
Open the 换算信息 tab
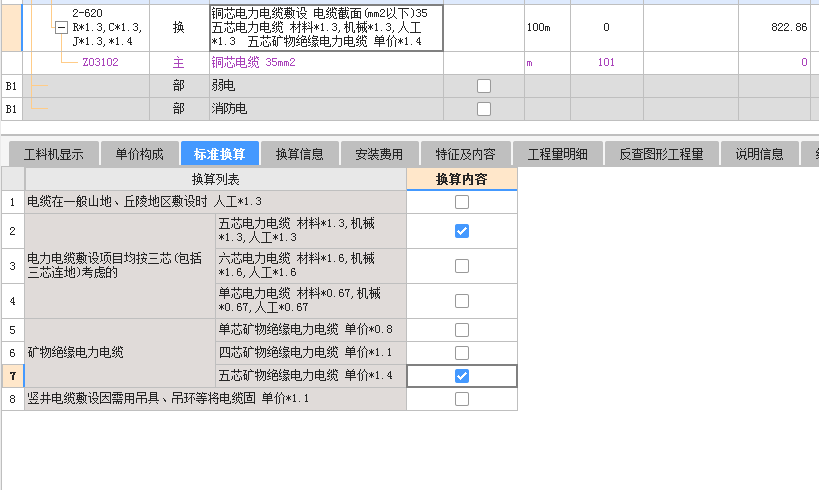tap(300, 154)
